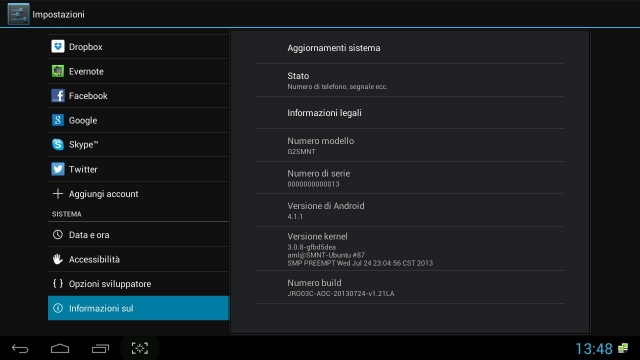Open the Google account entry
640x360 pixels.
pos(138,120)
